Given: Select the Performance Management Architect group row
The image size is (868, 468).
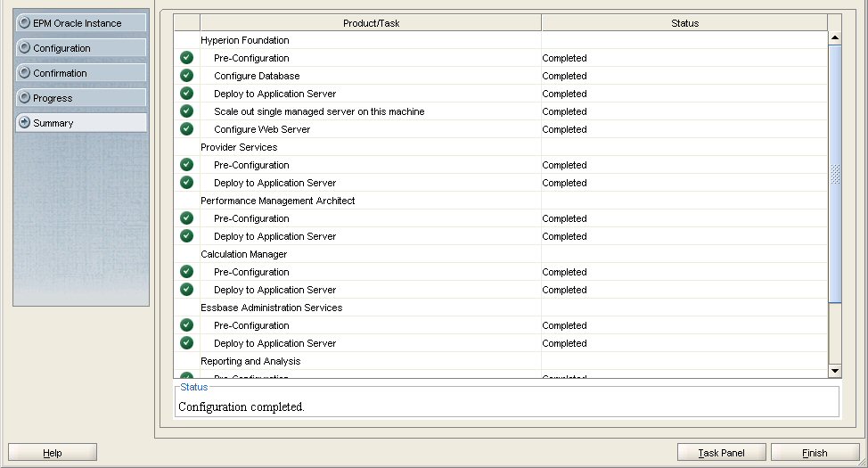Looking at the screenshot, I should coord(501,201).
